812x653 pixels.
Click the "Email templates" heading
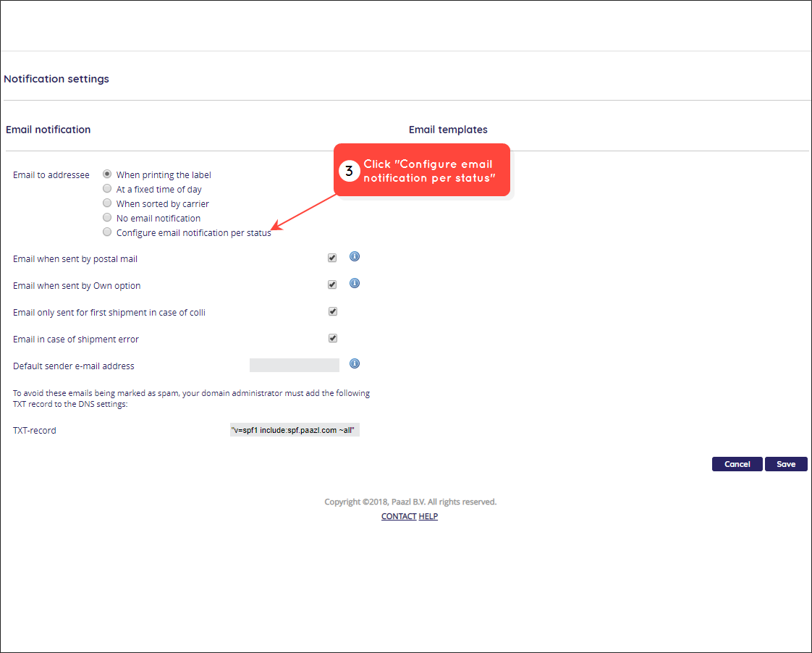pyautogui.click(x=448, y=130)
